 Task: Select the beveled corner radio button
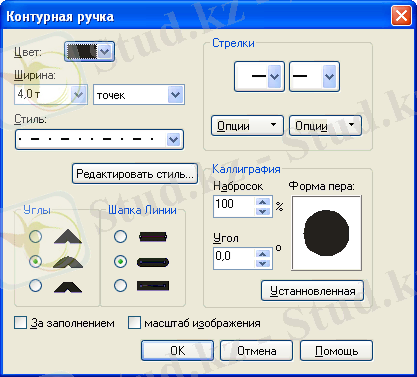pyautogui.click(x=35, y=285)
